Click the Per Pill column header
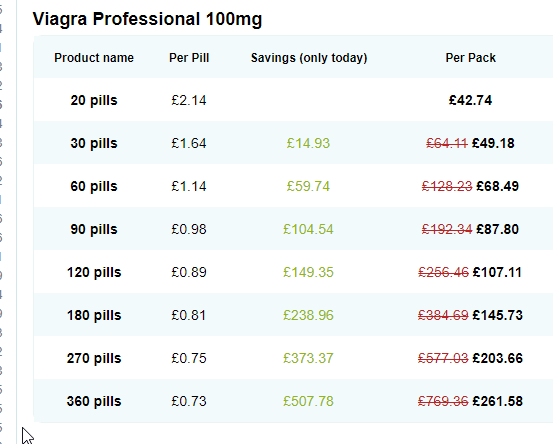The height and width of the screenshot is (444, 553). [x=189, y=57]
